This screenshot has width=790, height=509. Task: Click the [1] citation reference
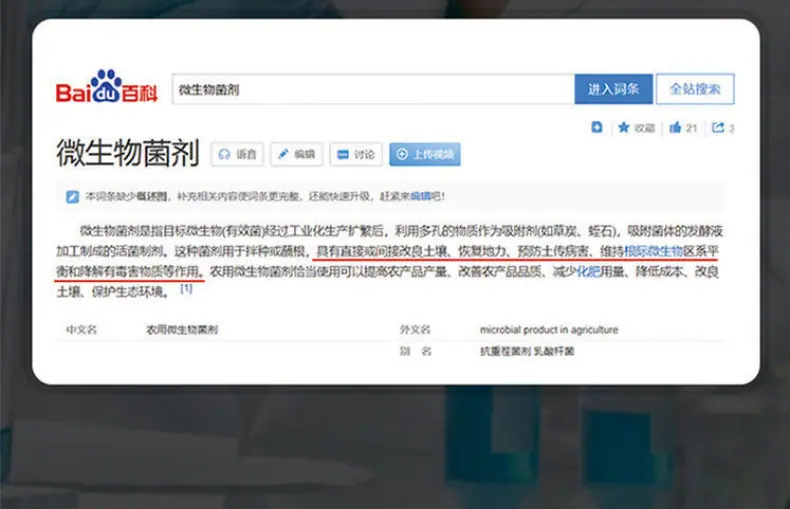186,288
